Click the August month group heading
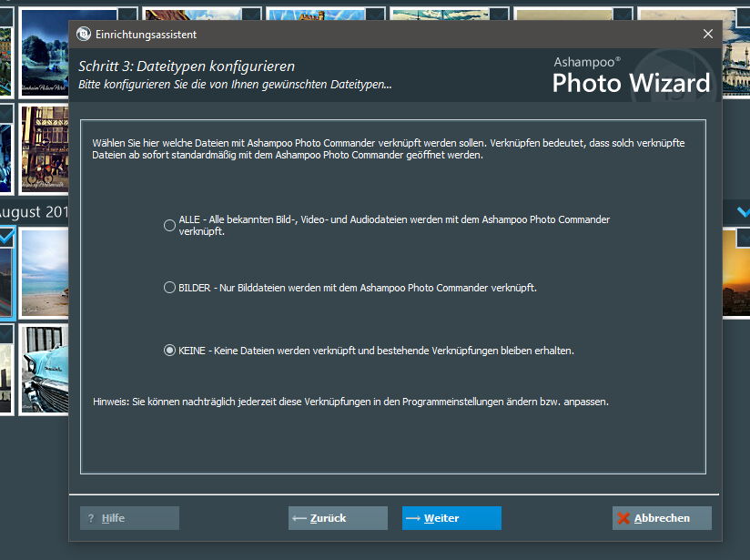The width and height of the screenshot is (750, 560). pyautogui.click(x=32, y=212)
